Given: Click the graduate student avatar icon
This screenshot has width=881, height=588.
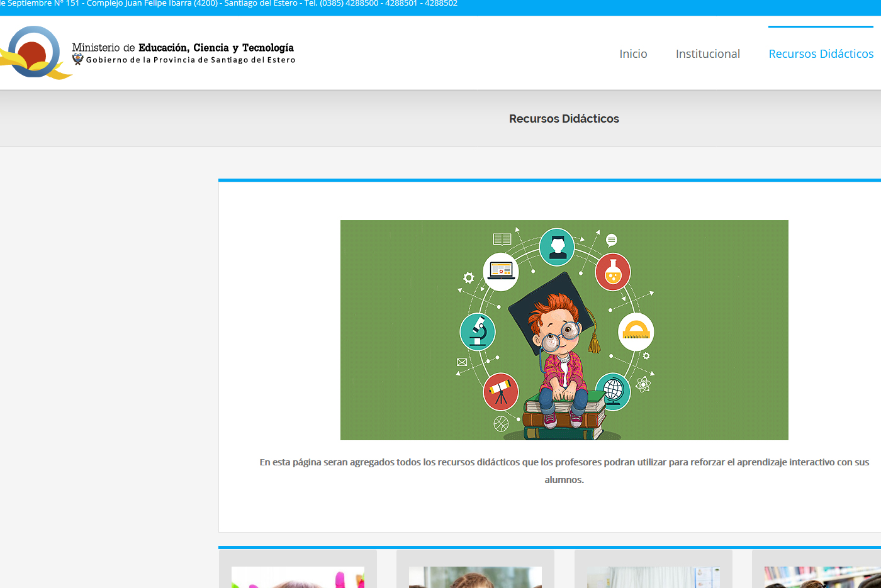Looking at the screenshot, I should [x=557, y=247].
